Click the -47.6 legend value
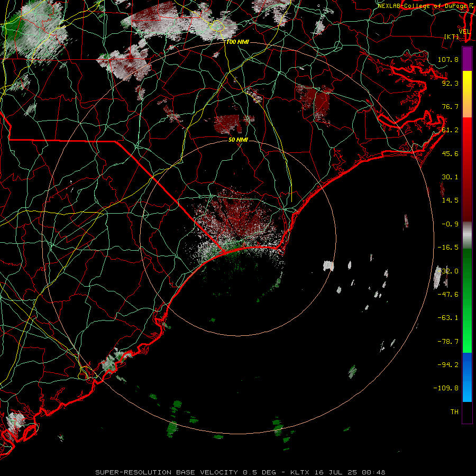Screen dimensions: 476x476 click(x=448, y=295)
